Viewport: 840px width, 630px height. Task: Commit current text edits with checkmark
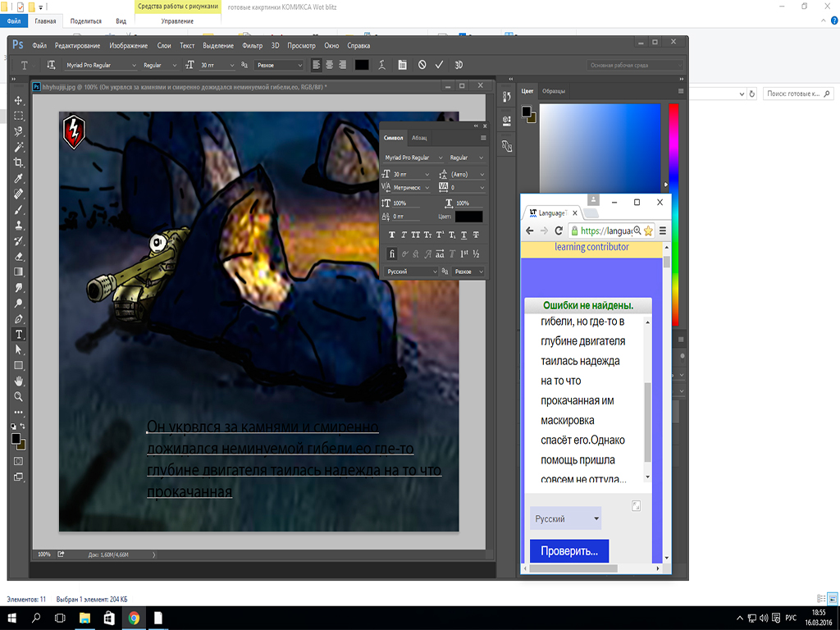pos(440,65)
